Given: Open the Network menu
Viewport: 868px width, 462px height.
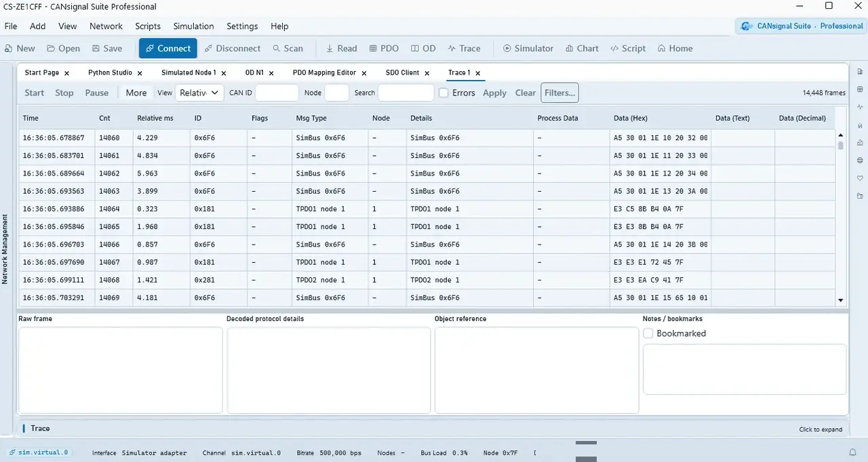Looking at the screenshot, I should click(106, 26).
